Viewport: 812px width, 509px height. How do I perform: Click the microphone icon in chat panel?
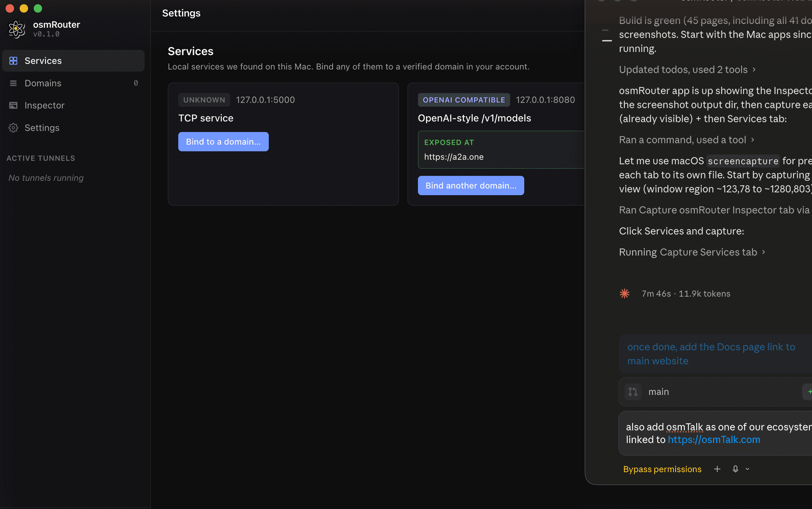(x=736, y=469)
